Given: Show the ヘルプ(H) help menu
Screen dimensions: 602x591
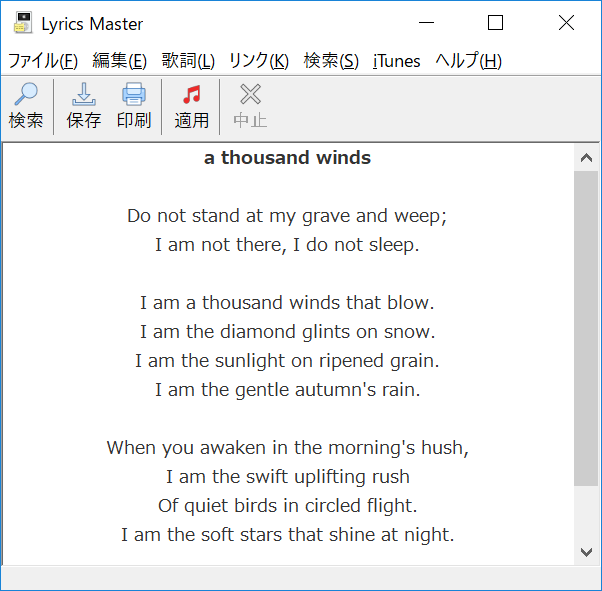Looking at the screenshot, I should click(x=468, y=61).
